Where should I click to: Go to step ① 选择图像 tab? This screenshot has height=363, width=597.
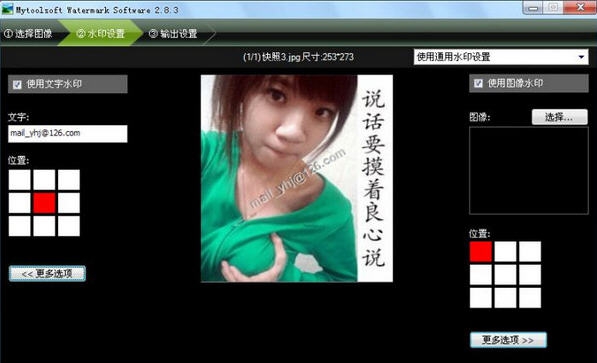(28, 34)
